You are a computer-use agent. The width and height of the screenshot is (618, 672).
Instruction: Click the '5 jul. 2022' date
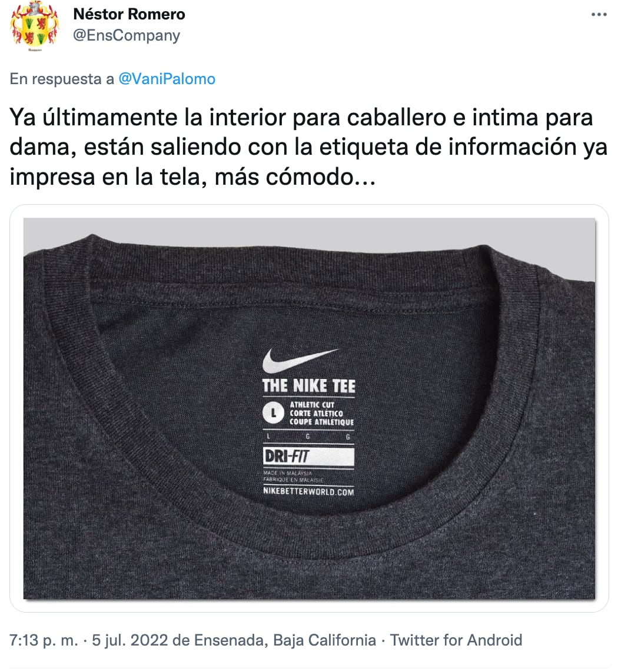point(130,640)
